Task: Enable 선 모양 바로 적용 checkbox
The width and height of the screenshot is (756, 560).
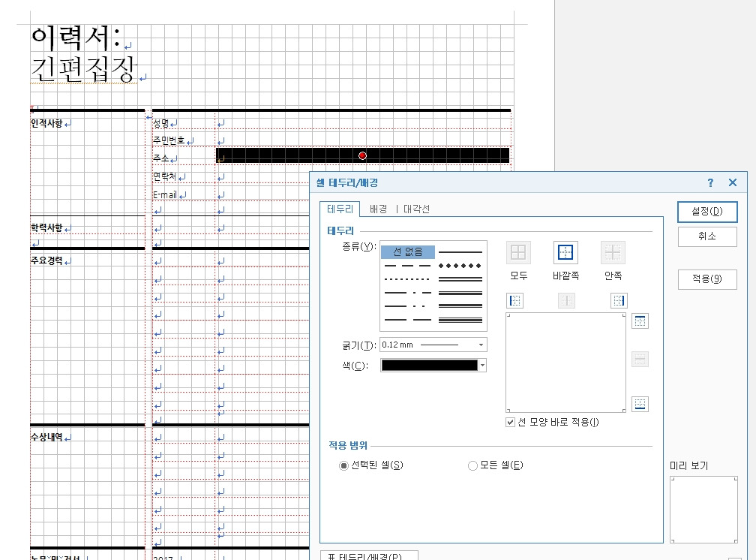Action: click(x=510, y=423)
